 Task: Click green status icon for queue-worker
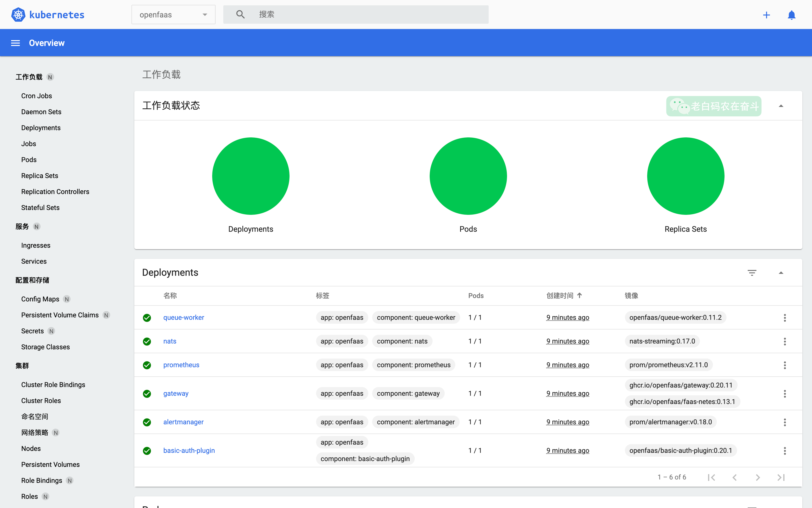pyautogui.click(x=147, y=317)
